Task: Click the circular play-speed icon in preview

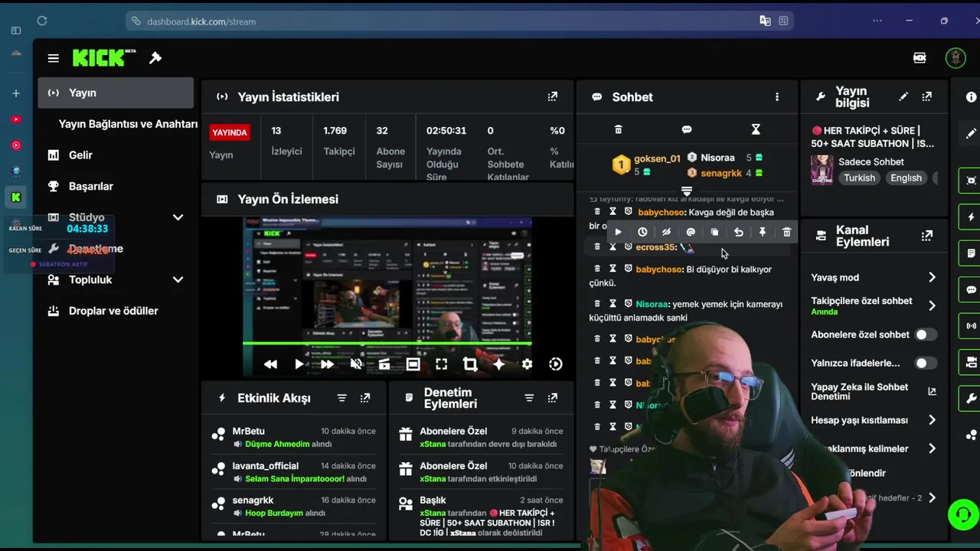Action: point(556,364)
